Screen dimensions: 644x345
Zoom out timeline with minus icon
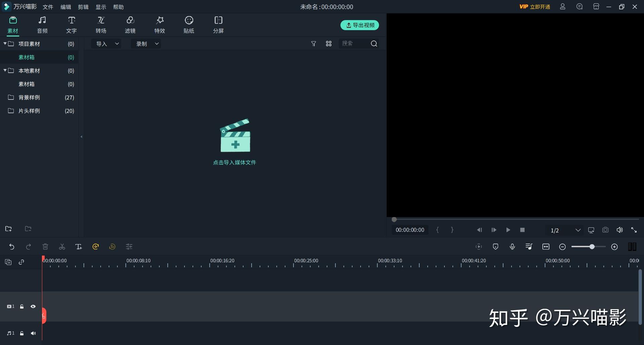click(562, 247)
